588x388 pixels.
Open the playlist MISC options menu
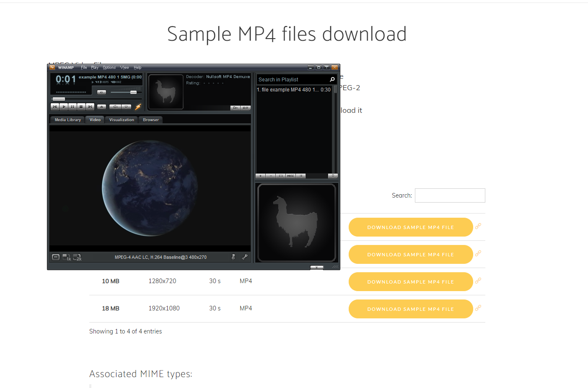tap(290, 176)
